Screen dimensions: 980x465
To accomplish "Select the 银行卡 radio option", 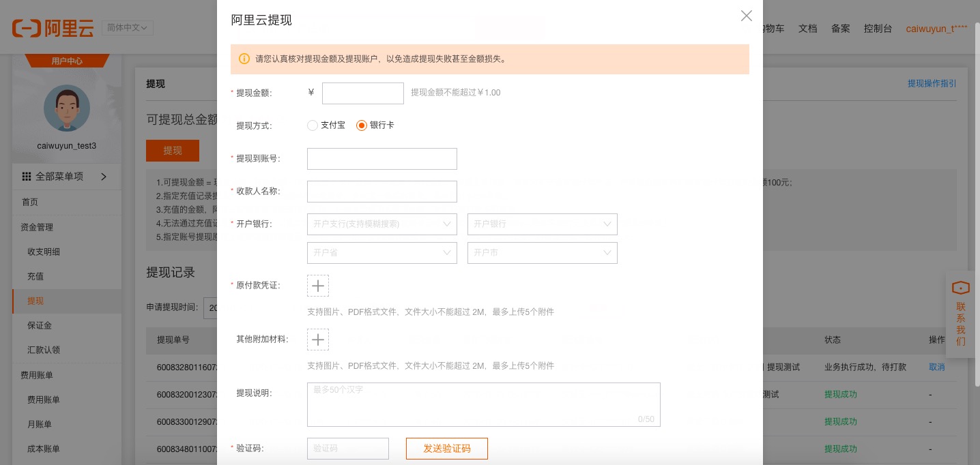I will pos(362,125).
